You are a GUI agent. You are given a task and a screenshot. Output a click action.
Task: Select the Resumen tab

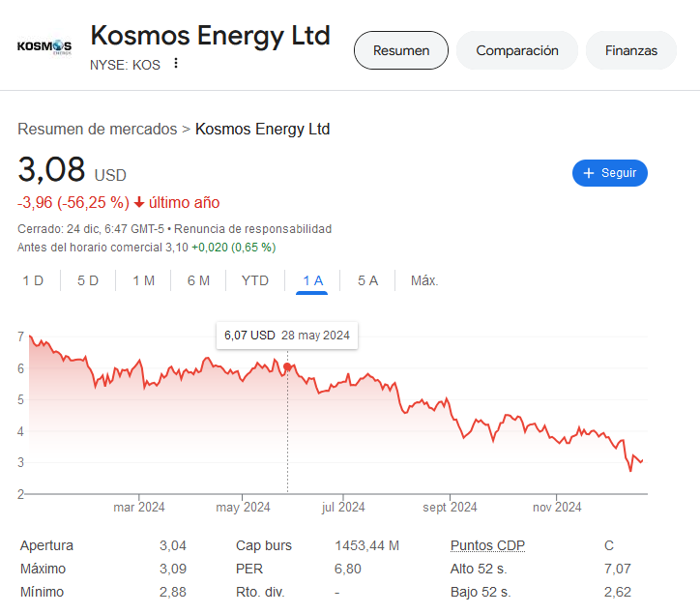[x=401, y=50]
